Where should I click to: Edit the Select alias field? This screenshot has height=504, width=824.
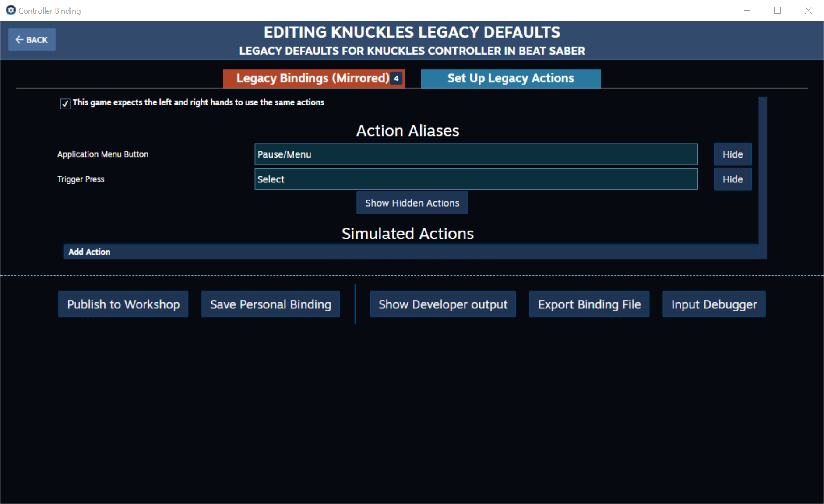(x=476, y=179)
